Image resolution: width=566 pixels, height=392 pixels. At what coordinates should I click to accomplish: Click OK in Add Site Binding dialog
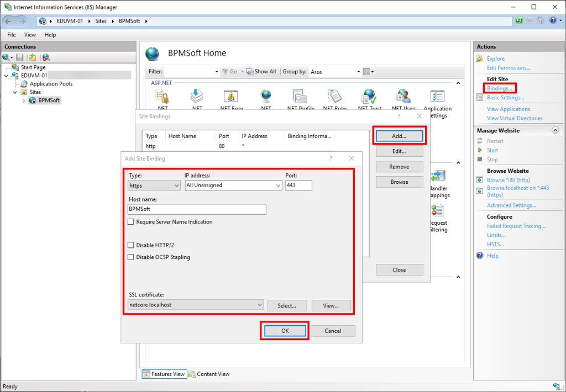click(x=285, y=331)
